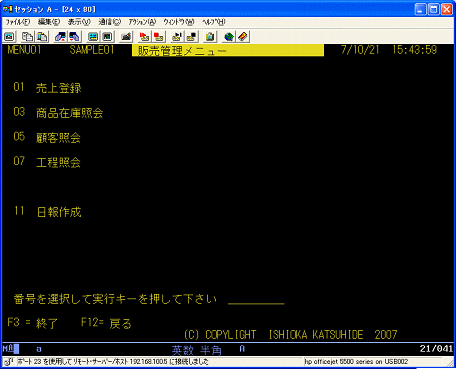
Task: Open the Color mapping toolbar icon
Action: [x=107, y=36]
